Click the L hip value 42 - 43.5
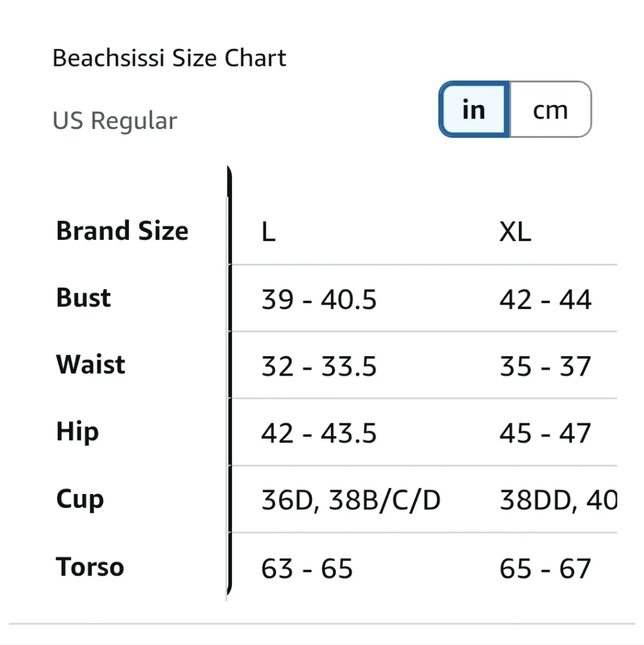The width and height of the screenshot is (644, 645). (318, 433)
